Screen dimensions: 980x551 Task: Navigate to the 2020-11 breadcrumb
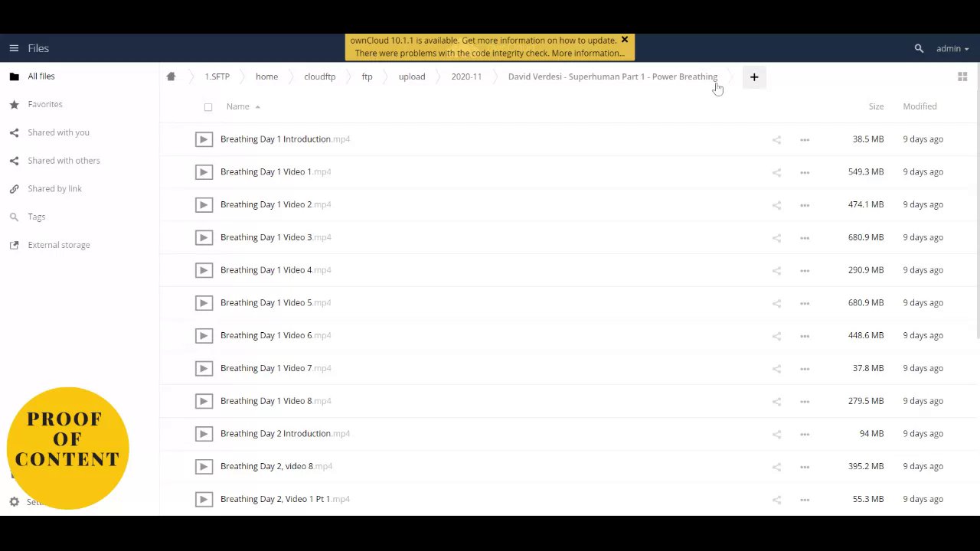(x=466, y=77)
